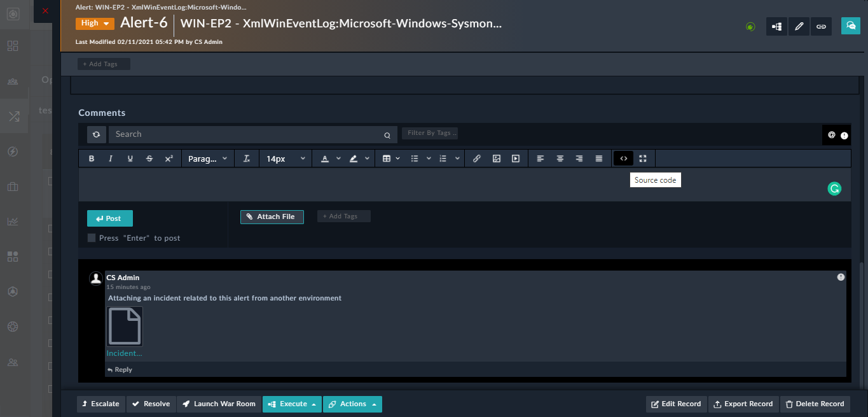
Task: Select the pencil edit icon in the header
Action: [799, 26]
